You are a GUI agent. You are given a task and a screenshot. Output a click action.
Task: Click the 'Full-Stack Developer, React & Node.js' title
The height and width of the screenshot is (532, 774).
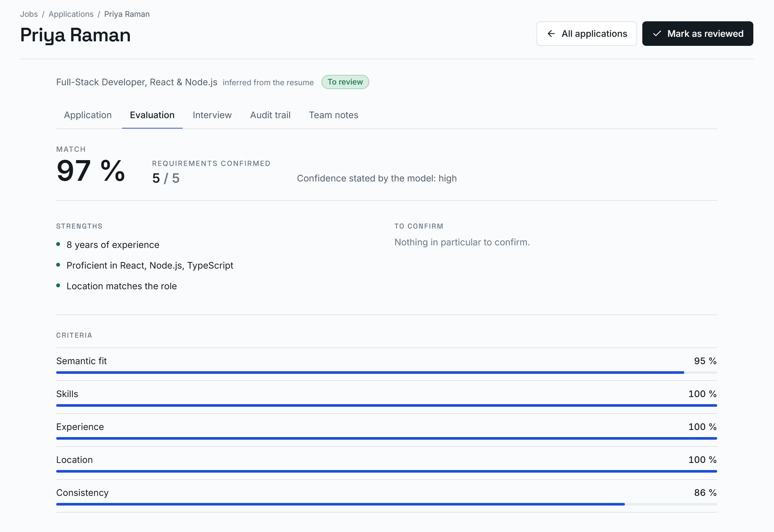(137, 82)
